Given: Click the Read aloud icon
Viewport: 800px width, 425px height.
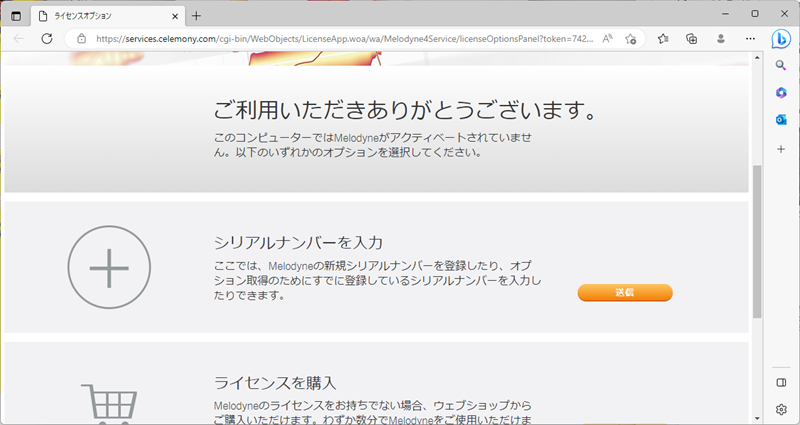Looking at the screenshot, I should (x=607, y=39).
